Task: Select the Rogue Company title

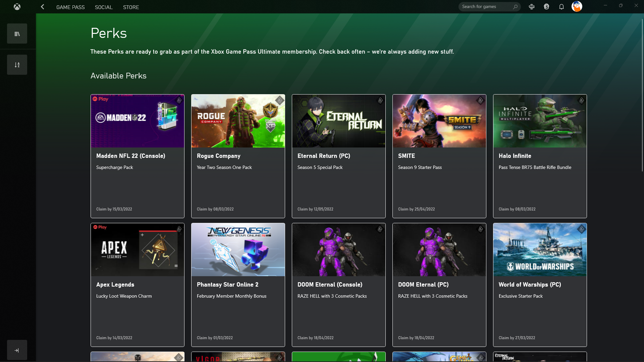Action: pyautogui.click(x=219, y=156)
